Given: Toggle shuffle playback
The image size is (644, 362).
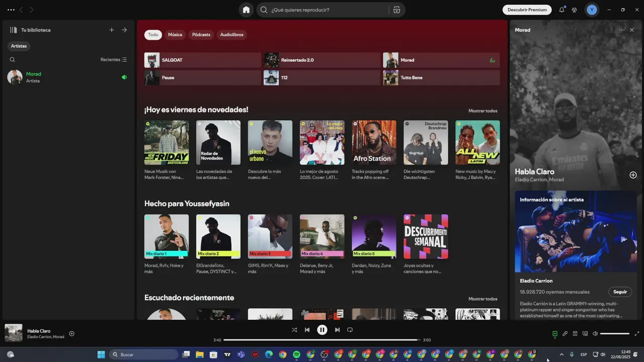Looking at the screenshot, I should [294, 330].
